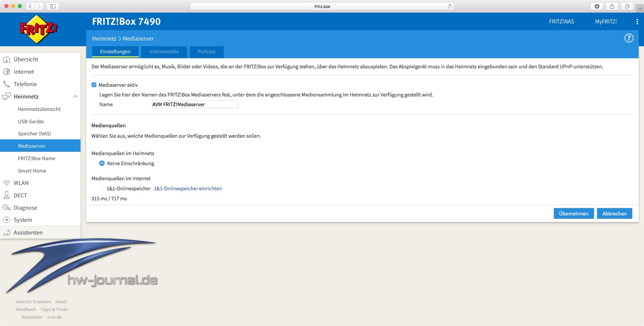The image size is (644, 326).
Task: Click Heimnetz in the breadcrumb
Action: (x=104, y=39)
